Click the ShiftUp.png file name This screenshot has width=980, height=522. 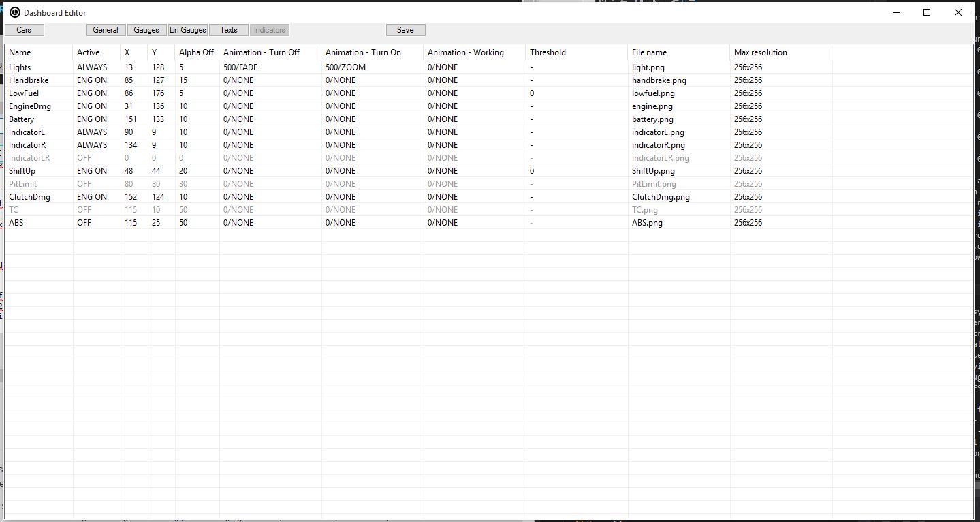pyautogui.click(x=654, y=171)
